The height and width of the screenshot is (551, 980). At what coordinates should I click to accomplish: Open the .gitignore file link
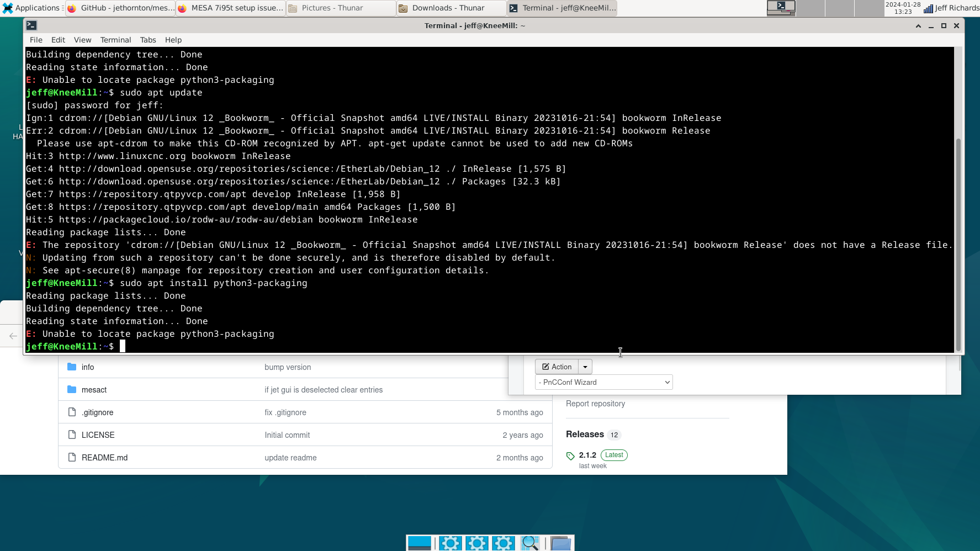click(98, 412)
